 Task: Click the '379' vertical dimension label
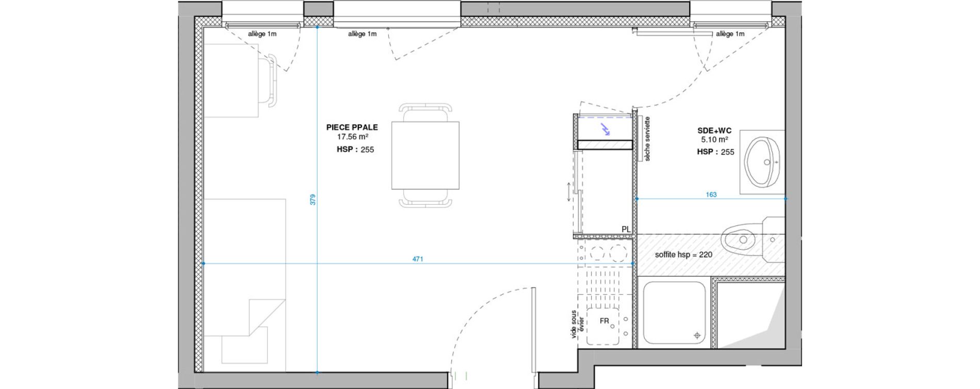pos(313,200)
